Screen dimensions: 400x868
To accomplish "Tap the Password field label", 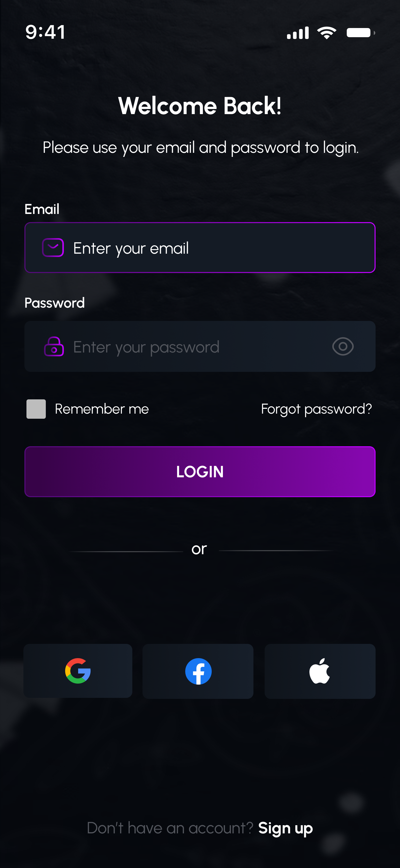I will pos(54,303).
